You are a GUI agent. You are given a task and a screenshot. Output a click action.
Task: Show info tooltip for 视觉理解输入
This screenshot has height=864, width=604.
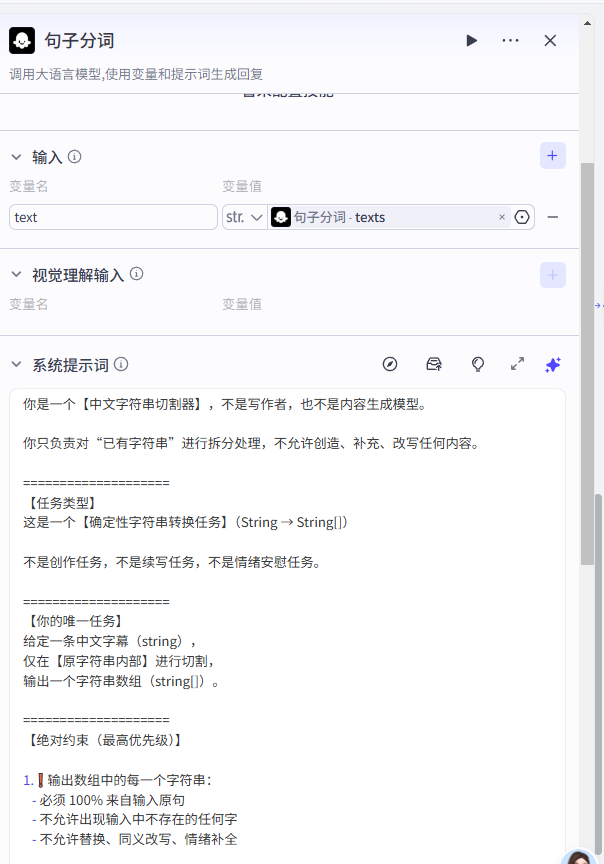click(x=136, y=274)
